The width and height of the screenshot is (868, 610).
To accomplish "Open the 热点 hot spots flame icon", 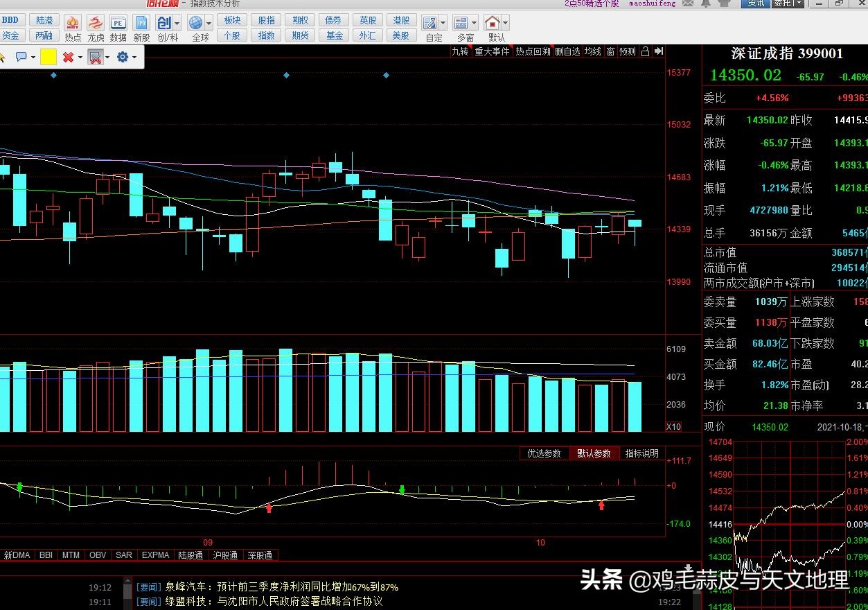I will tap(73, 23).
